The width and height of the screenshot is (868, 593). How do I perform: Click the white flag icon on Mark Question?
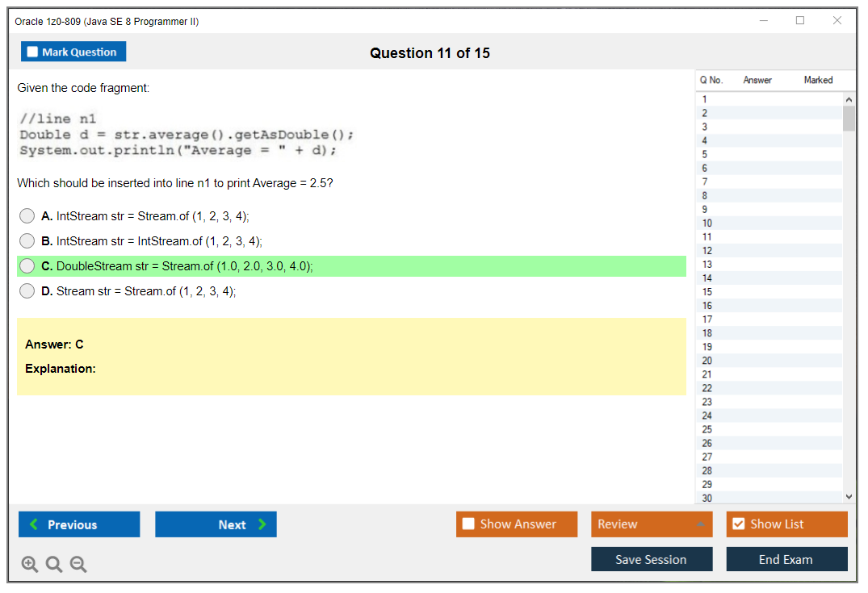[x=31, y=51]
